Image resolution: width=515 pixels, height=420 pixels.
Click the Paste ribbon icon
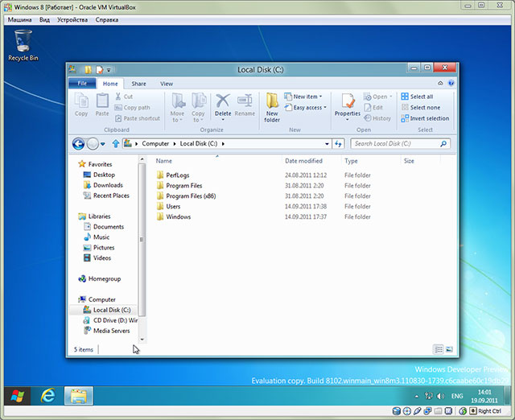coord(102,105)
